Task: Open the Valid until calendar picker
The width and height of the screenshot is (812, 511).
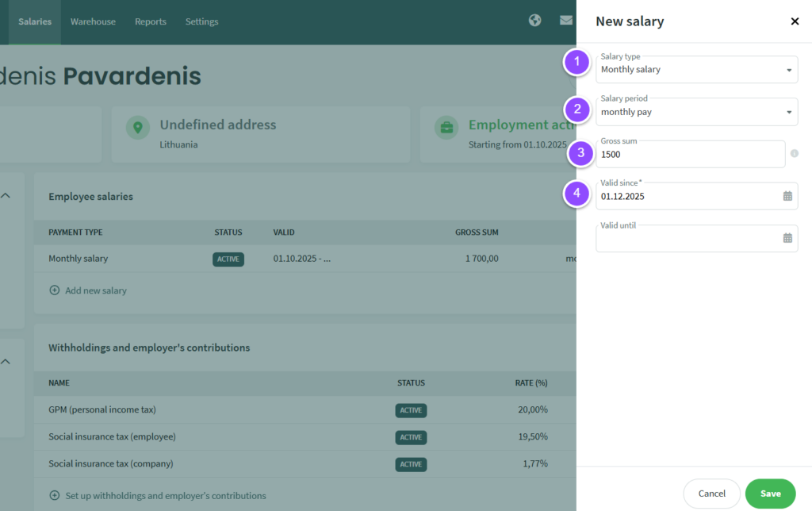Action: click(x=787, y=238)
